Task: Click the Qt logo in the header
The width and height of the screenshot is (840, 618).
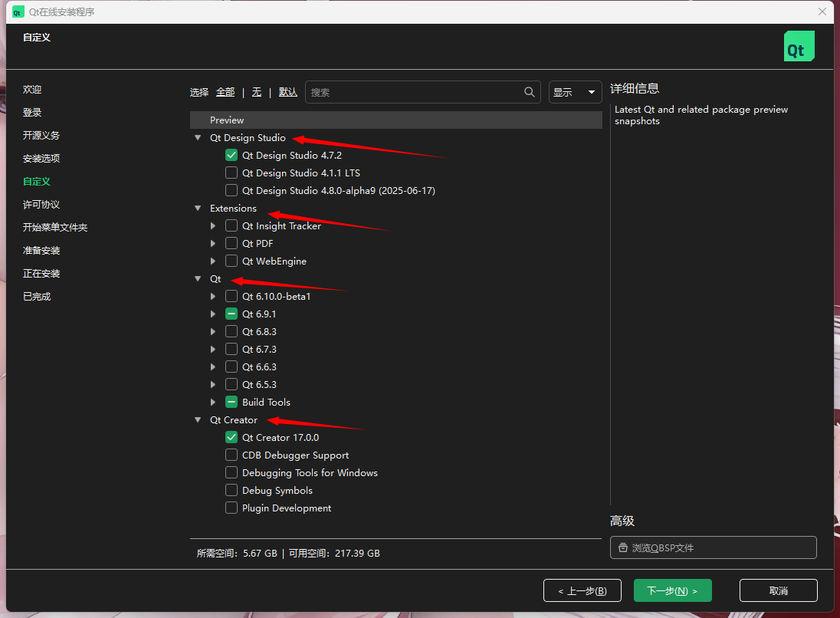Action: (799, 46)
